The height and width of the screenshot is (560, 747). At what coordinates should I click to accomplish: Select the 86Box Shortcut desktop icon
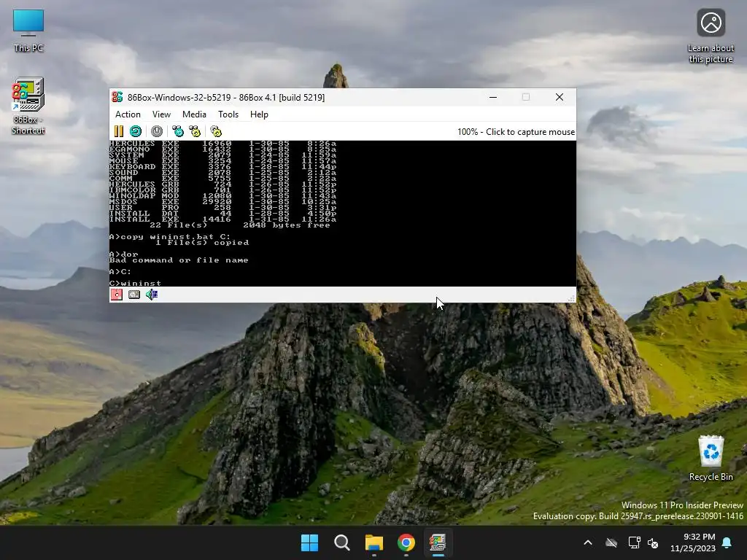pyautogui.click(x=28, y=106)
